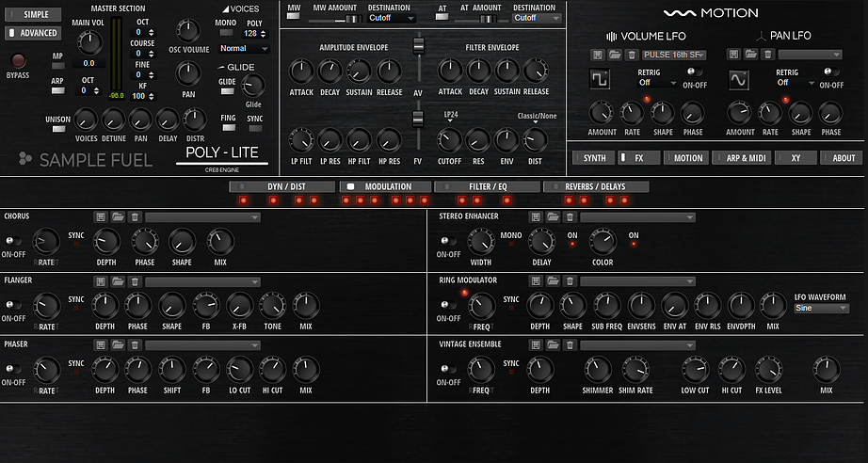Image resolution: width=868 pixels, height=463 pixels.
Task: Open LP24 filter type dropdown
Action: pos(449,117)
